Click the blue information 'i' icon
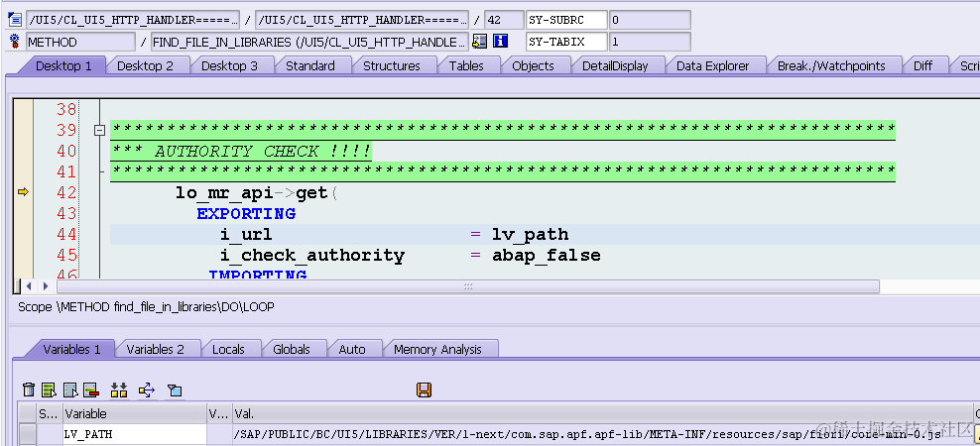Screen dimensions: 980x446 click(501, 42)
